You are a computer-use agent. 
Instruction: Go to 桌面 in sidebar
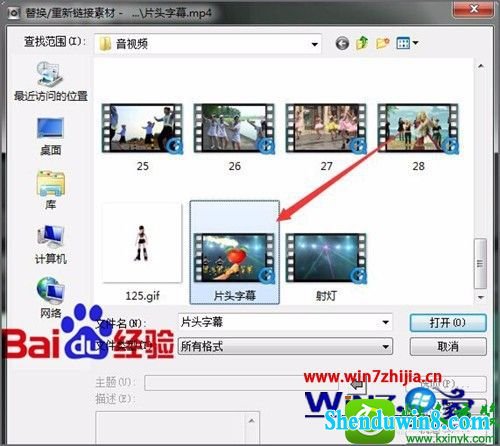click(50, 136)
